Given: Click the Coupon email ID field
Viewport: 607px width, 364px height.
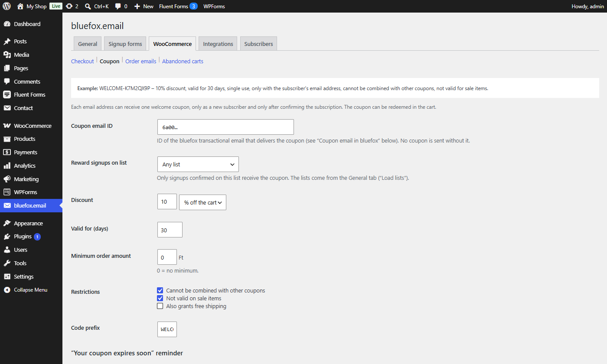Looking at the screenshot, I should 225,127.
